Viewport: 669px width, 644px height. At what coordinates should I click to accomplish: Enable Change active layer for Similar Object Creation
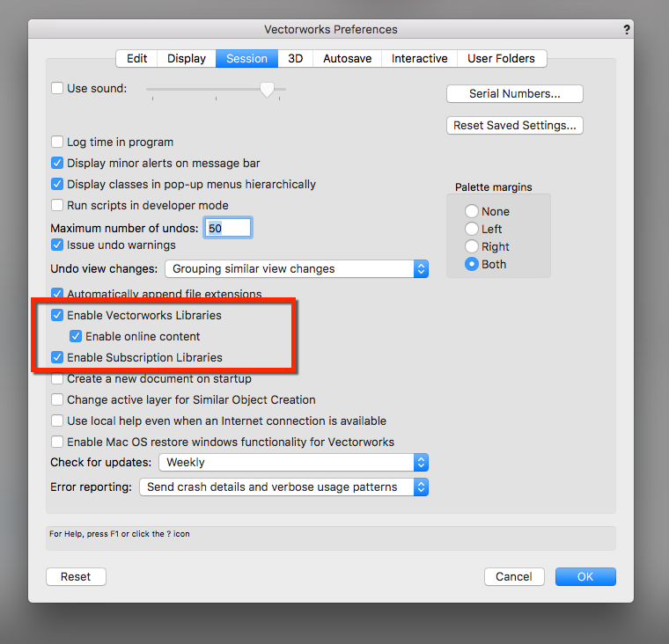coord(57,399)
